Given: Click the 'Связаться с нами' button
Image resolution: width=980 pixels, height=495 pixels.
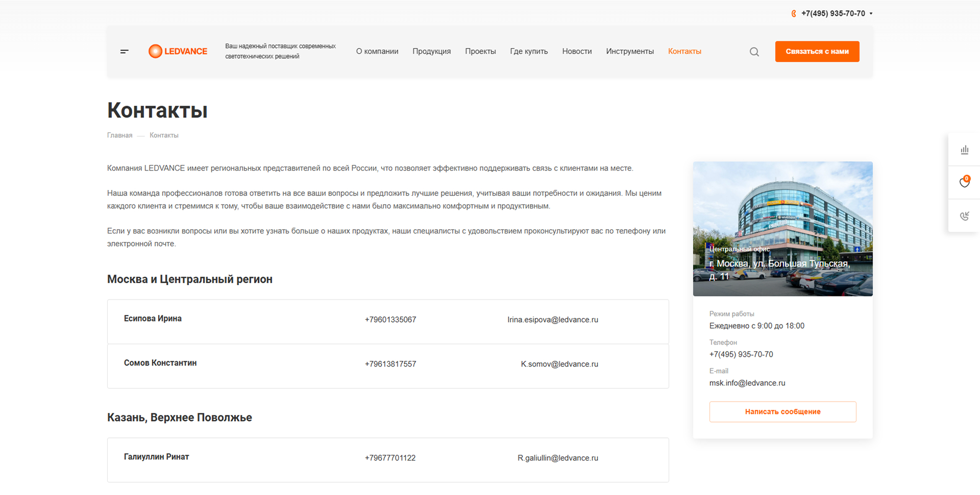Looking at the screenshot, I should [817, 52].
